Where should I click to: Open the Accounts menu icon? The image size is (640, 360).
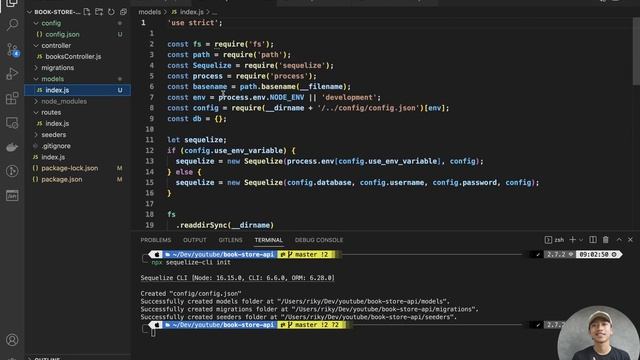pos(12,340)
